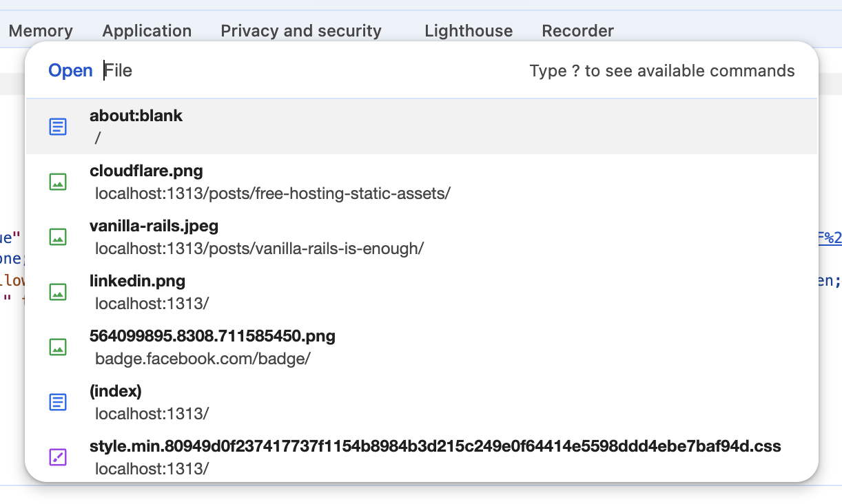Go to the Privacy and security tab
Image resolution: width=842 pixels, height=504 pixels.
pyautogui.click(x=301, y=31)
